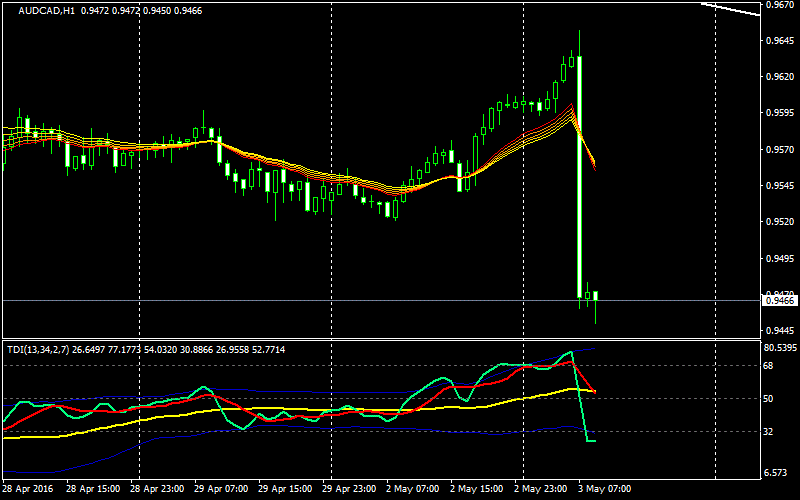Click the 0.9466 current price tag
This screenshot has height=500, width=800.
tap(780, 300)
